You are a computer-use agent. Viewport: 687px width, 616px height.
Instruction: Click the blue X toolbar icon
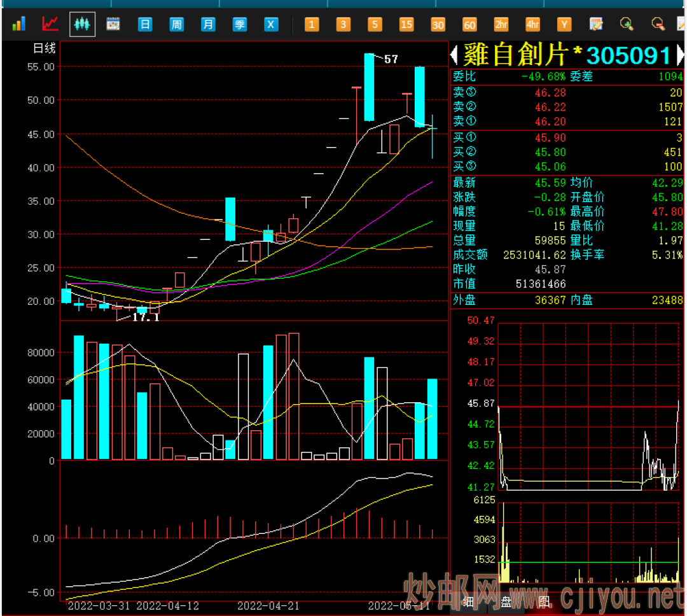[x=271, y=24]
